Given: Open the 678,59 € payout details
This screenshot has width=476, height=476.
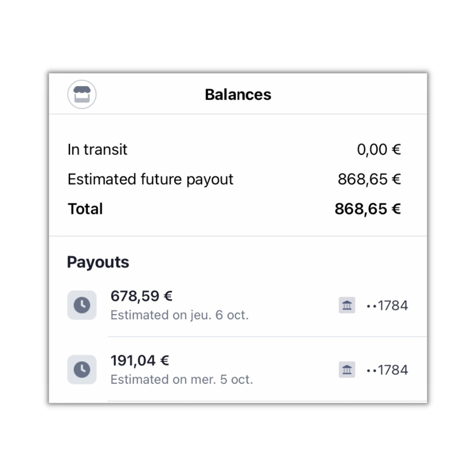Looking at the screenshot, I should (238, 305).
